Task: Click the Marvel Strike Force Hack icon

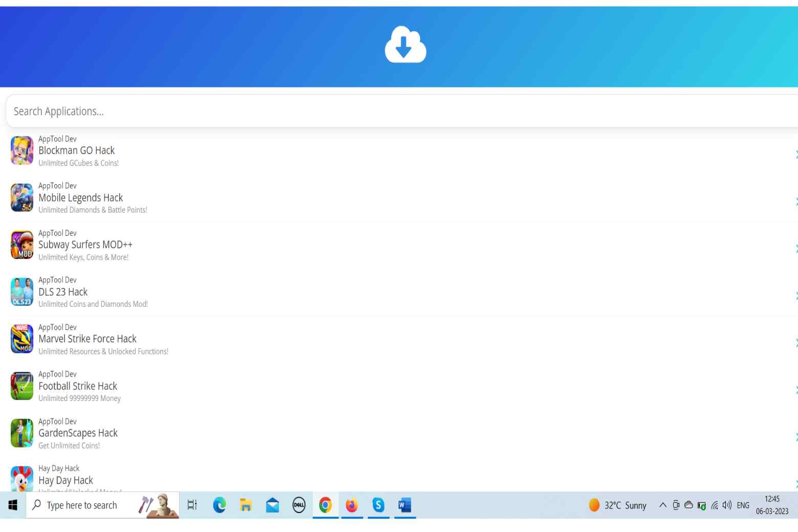Action: pos(22,339)
